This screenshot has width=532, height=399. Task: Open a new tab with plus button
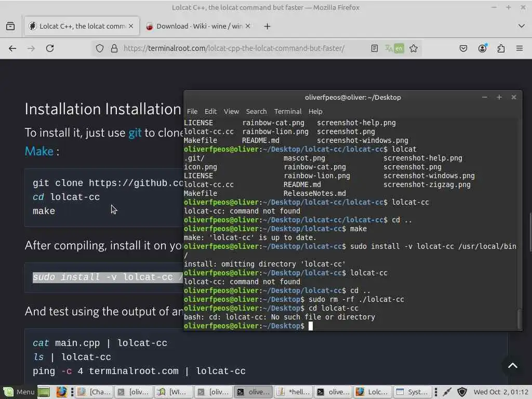click(268, 26)
